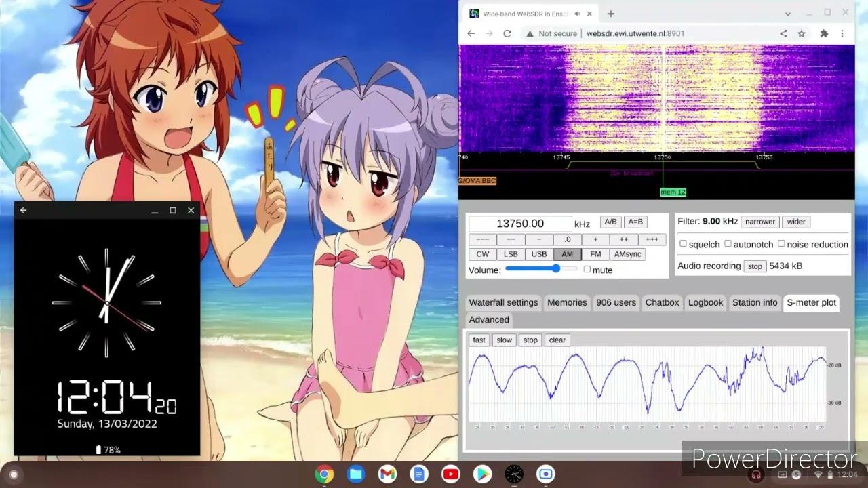The image size is (868, 488).
Task: Open Google Docs from the shelf
Action: [x=418, y=474]
